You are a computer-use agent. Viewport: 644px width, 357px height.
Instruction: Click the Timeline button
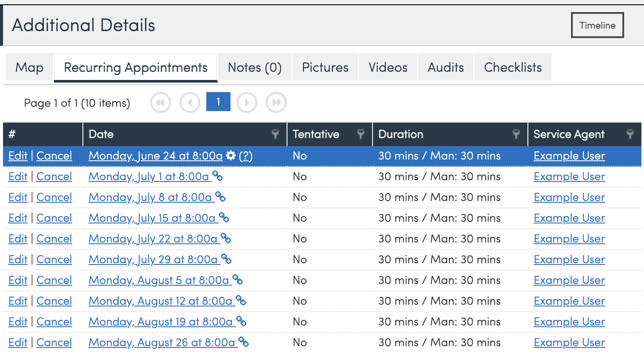tap(597, 25)
